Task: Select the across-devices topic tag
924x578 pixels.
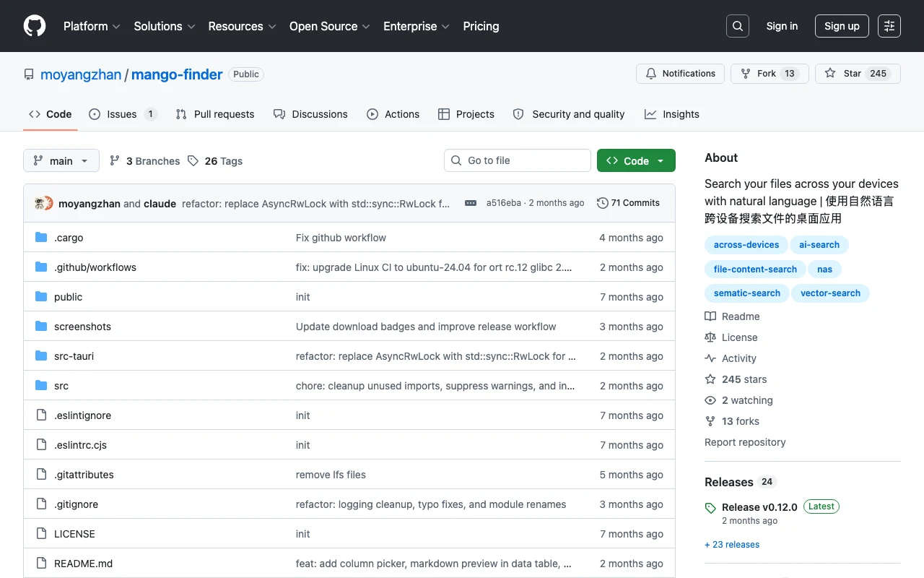Action: point(746,245)
